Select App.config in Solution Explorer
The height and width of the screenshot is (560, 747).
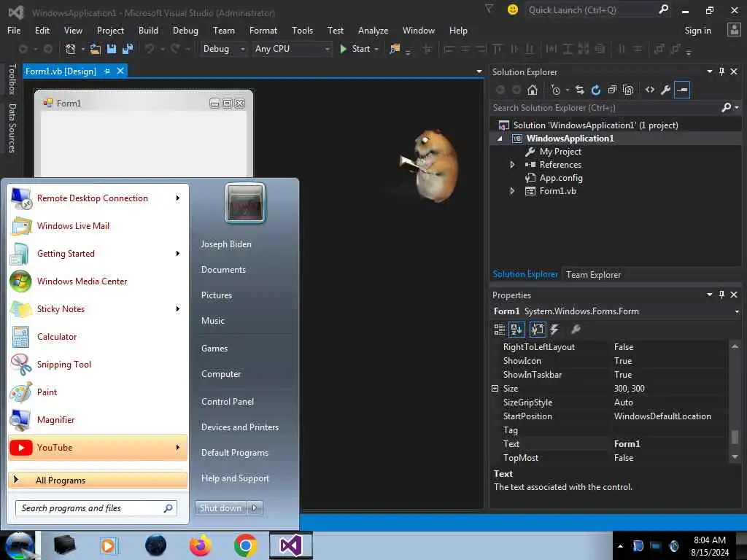pos(561,178)
